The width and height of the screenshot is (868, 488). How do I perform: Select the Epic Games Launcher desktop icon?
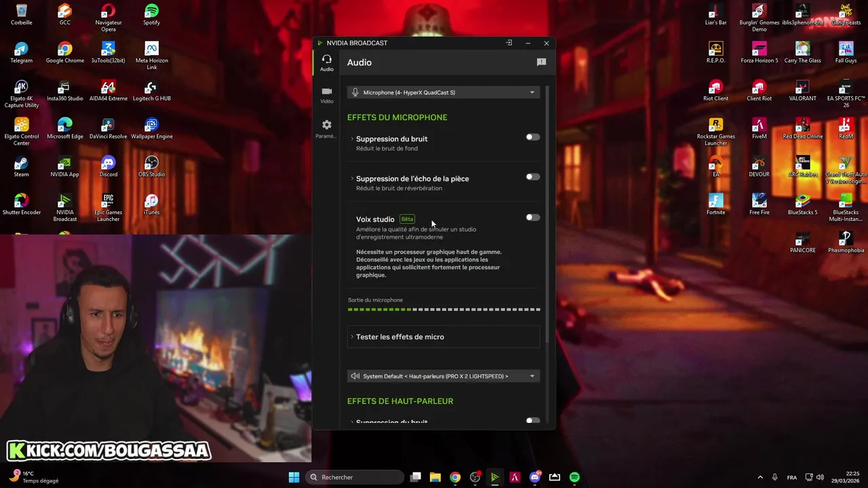(108, 207)
